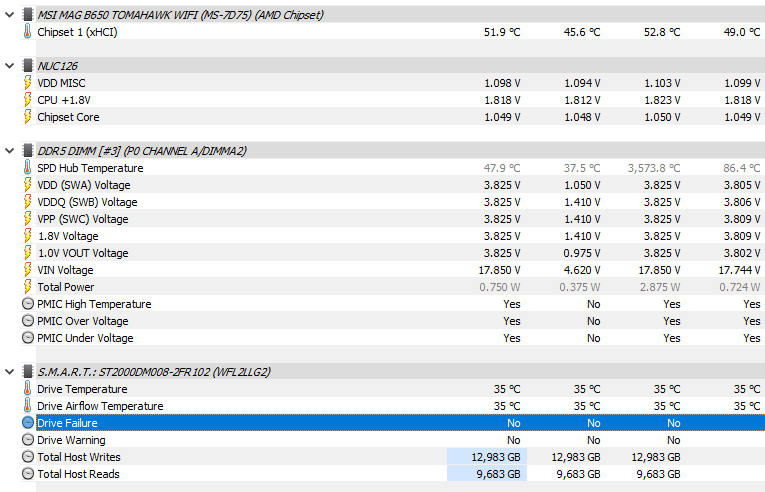
Task: Select the PMIC Over Voltage label
Action: [83, 321]
